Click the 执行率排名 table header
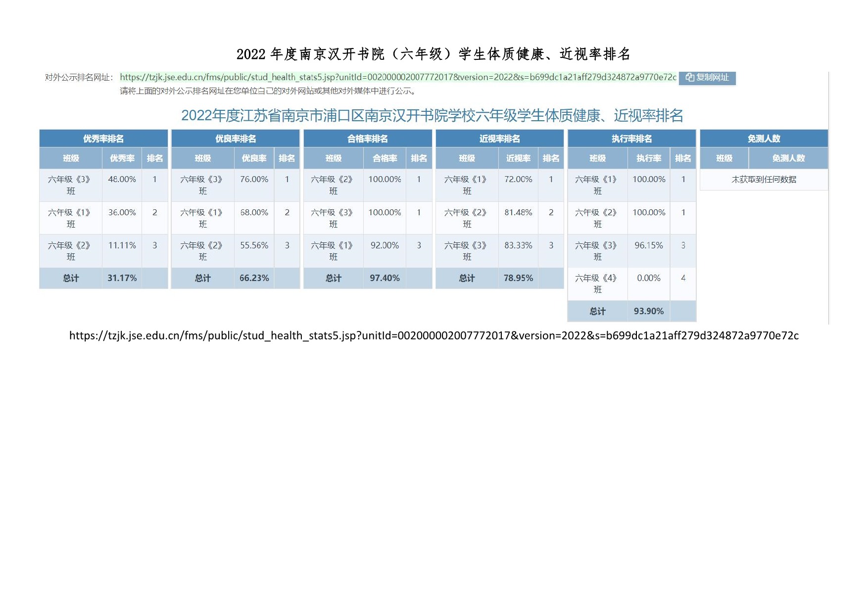The width and height of the screenshot is (868, 614). coord(632,139)
